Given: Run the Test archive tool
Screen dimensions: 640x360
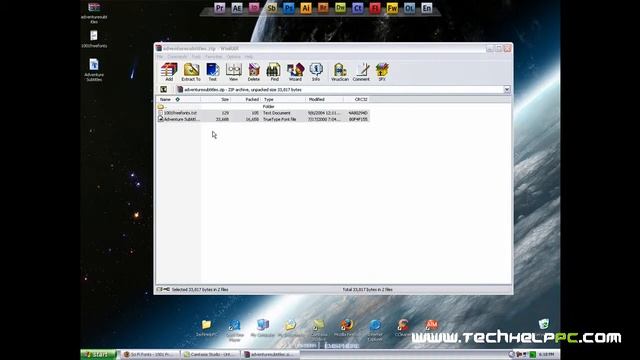Looking at the screenshot, I should click(x=213, y=72).
